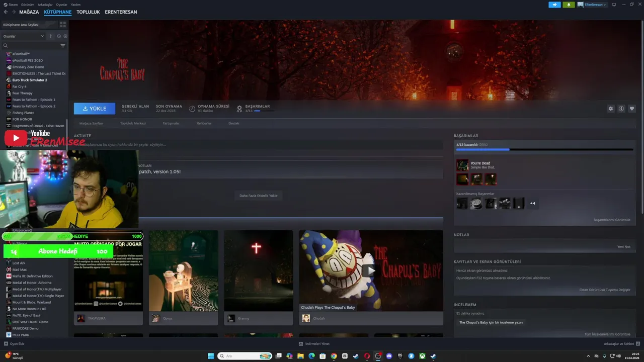Switch to the KÜTÜPHANE tab
The image size is (644, 362).
click(x=58, y=12)
